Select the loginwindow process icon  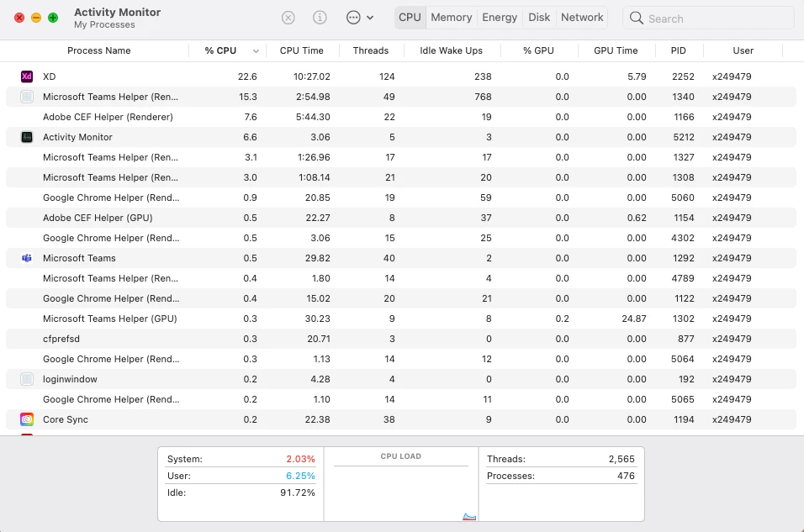point(27,379)
